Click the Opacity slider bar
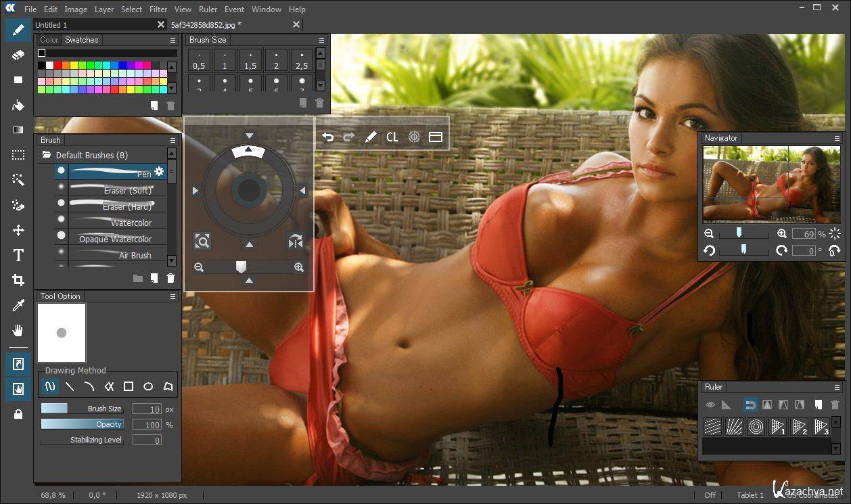851x504 pixels. (83, 424)
